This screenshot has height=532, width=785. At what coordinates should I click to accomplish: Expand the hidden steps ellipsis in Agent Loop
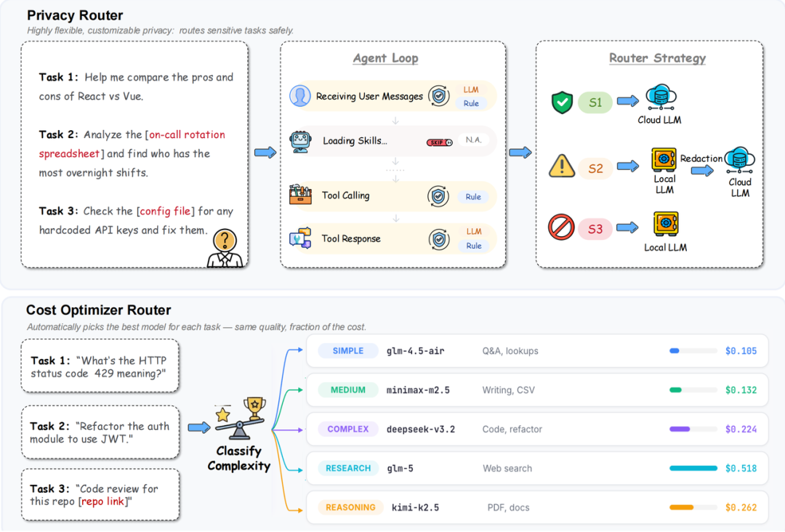[395, 170]
